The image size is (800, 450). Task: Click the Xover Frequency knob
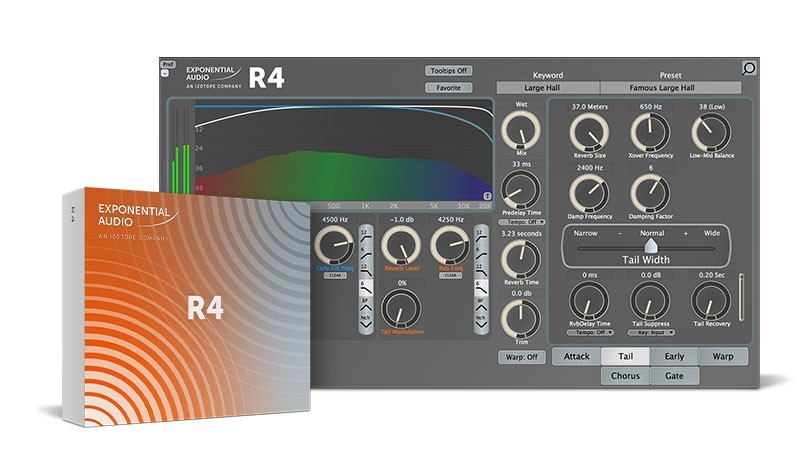point(651,133)
